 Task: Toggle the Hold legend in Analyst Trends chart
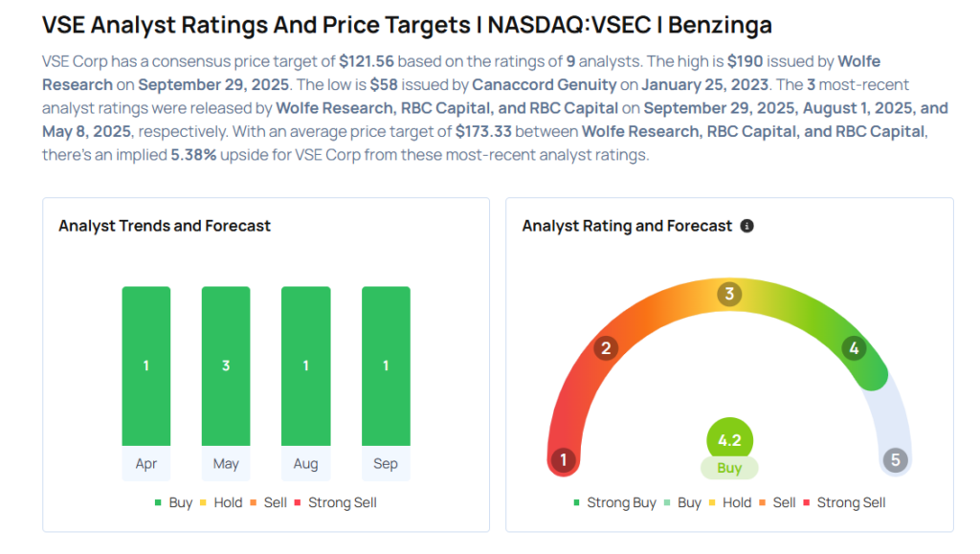tap(223, 502)
